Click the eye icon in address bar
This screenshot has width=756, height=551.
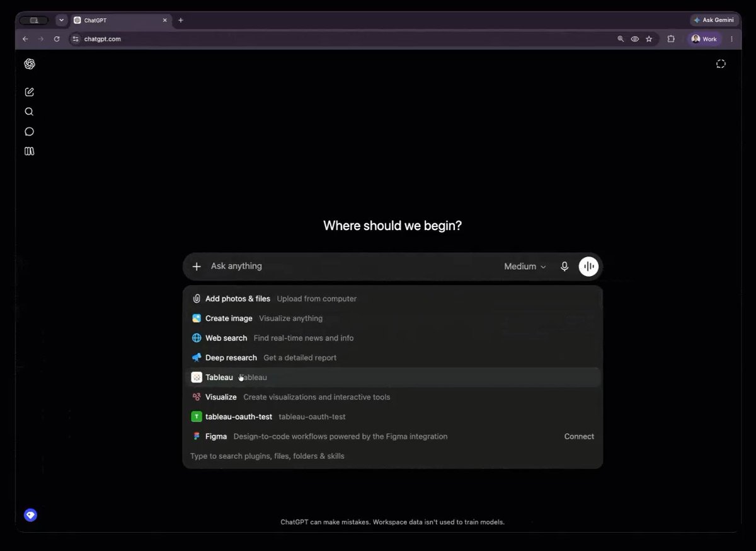(635, 39)
